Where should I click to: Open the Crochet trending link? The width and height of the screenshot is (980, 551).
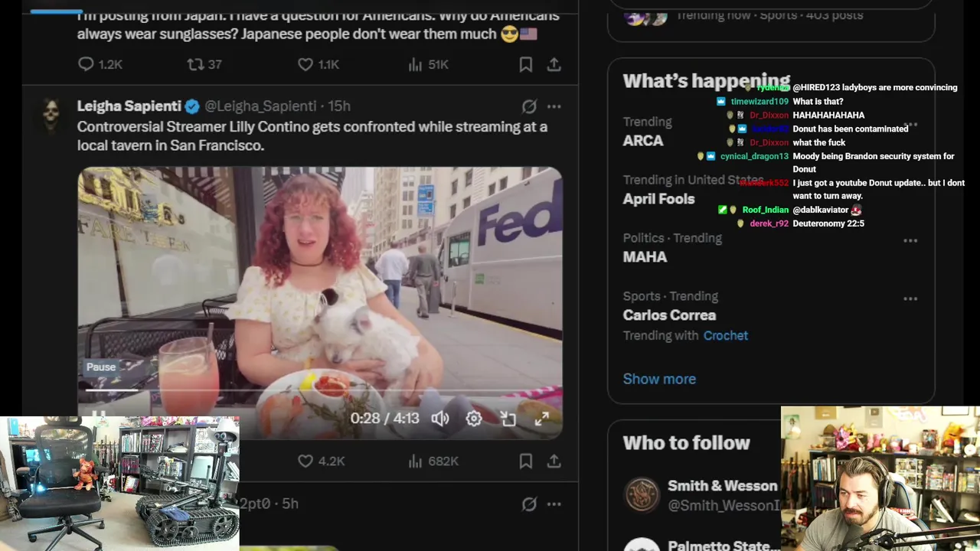726,335
